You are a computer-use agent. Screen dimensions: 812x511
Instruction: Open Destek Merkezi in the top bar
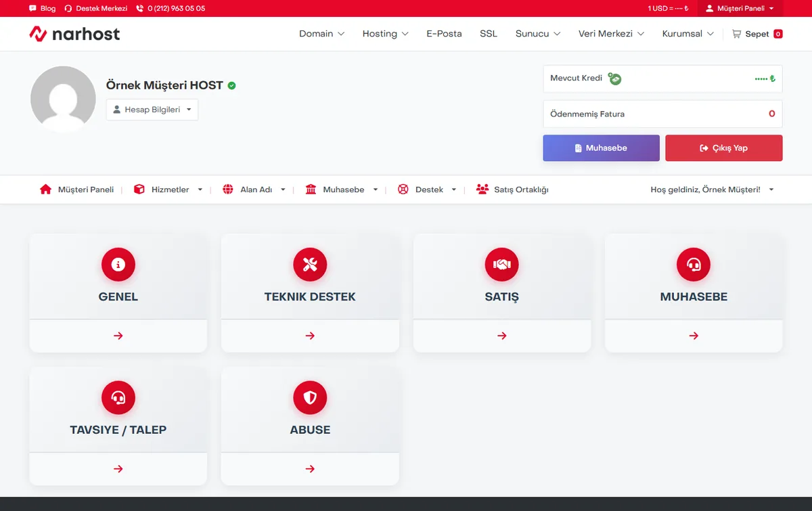click(x=95, y=9)
